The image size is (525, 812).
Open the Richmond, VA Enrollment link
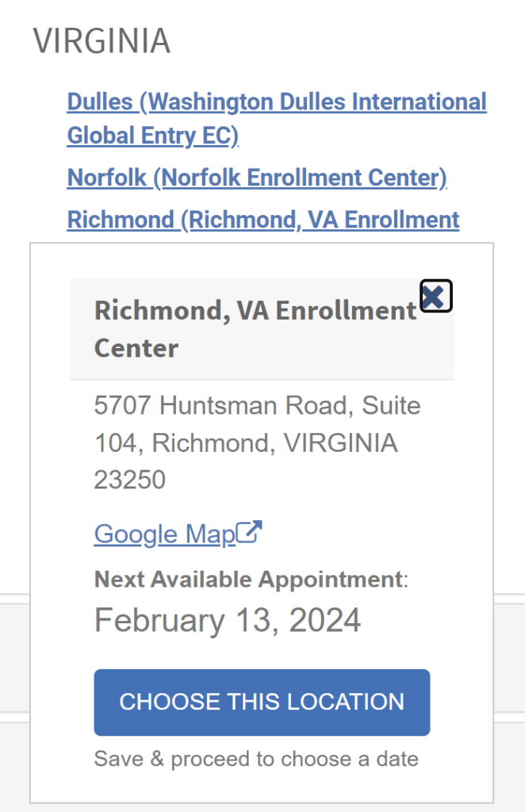(262, 220)
